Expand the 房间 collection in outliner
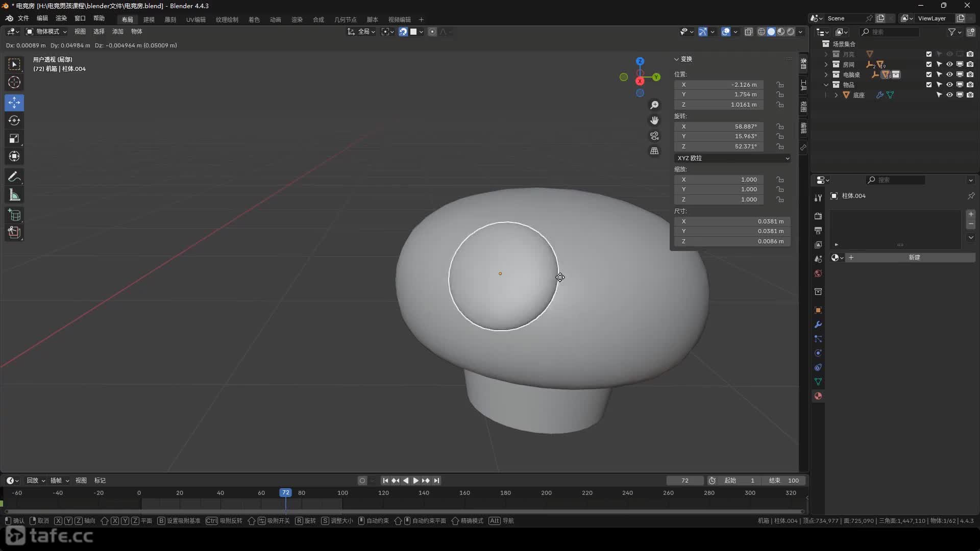This screenshot has height=551, width=980. pos(826,64)
